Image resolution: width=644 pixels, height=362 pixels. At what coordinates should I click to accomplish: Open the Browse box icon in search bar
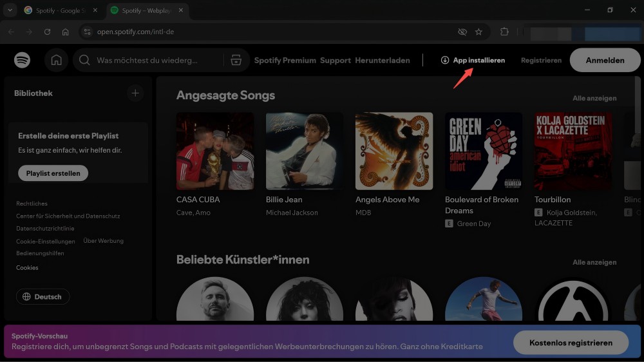click(236, 60)
